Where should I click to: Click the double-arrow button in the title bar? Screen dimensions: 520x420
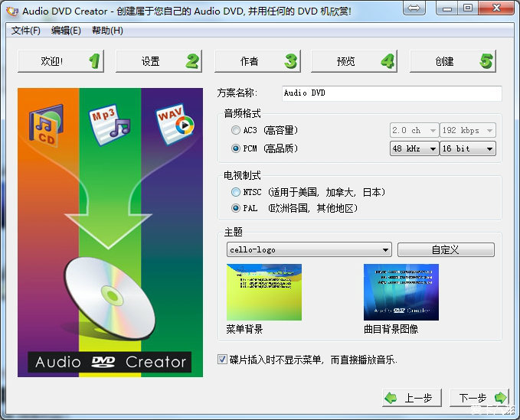click(x=414, y=8)
